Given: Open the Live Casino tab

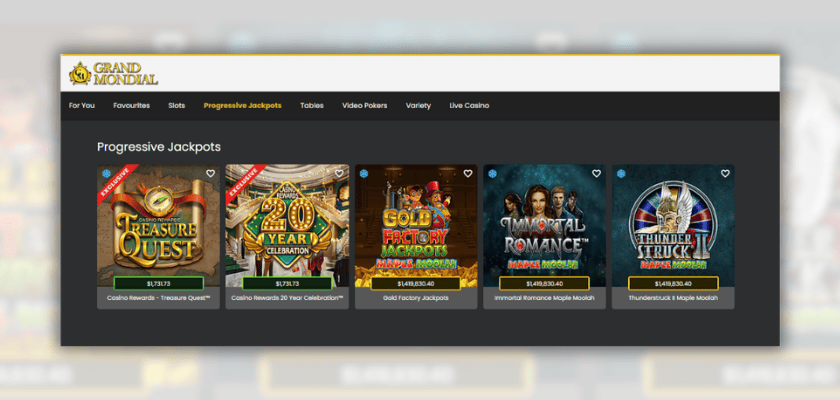Looking at the screenshot, I should (x=469, y=105).
